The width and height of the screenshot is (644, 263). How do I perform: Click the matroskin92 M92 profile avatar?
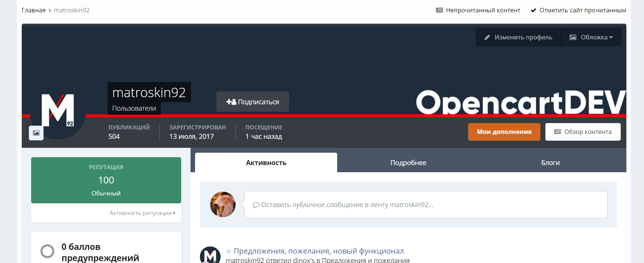click(x=57, y=111)
